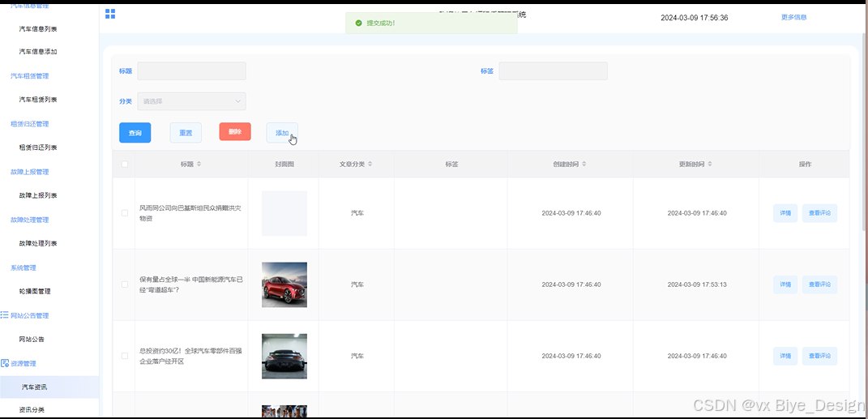Open 轮播图管理 in sidebar
The width and height of the screenshot is (868, 419).
35,291
